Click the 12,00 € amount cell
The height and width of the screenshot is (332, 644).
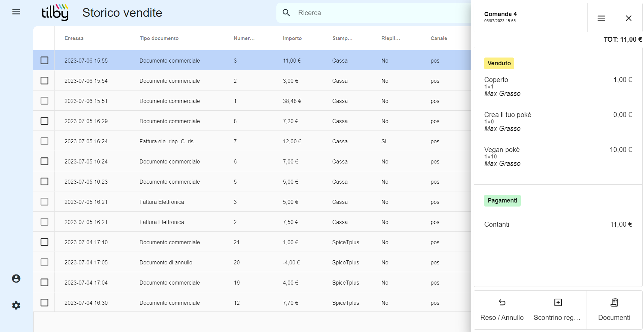[x=292, y=141]
